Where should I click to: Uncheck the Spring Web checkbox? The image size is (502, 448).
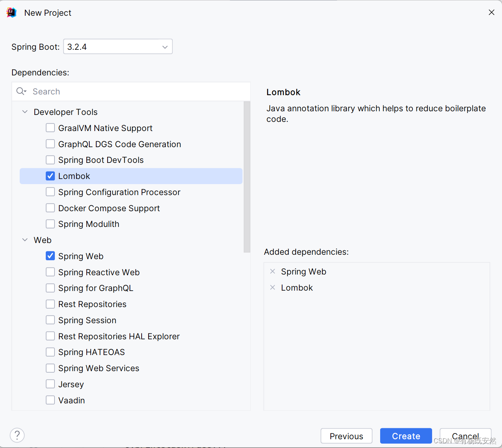(50, 256)
